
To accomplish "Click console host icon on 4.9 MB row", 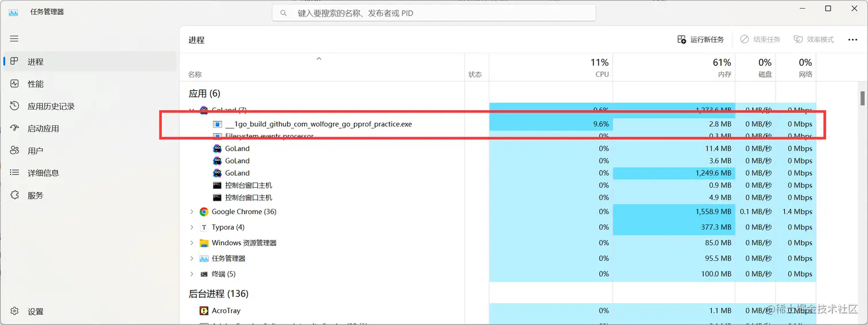I will click(217, 198).
